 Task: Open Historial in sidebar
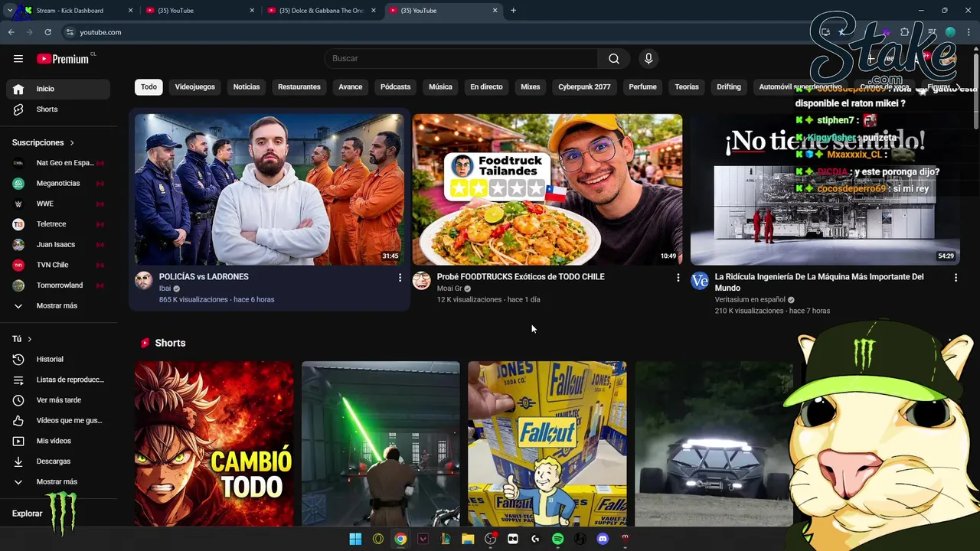tap(58, 359)
